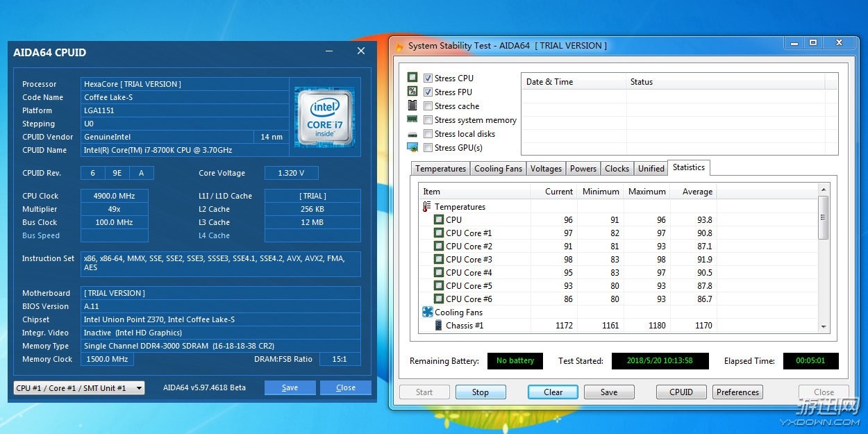Click the Intel Core i7 logo badge
Viewport: 868px width, 434px height.
[324, 117]
